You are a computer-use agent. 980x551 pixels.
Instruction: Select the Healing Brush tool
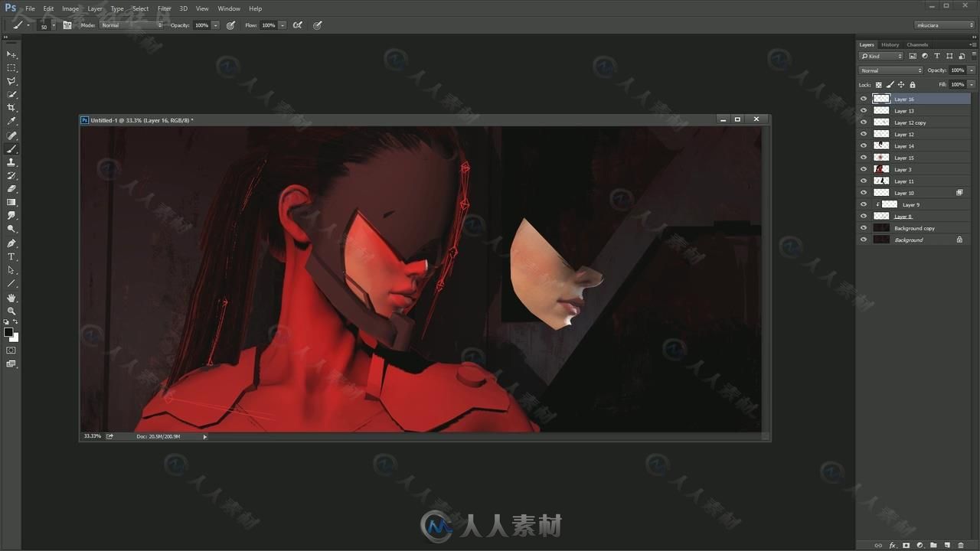[11, 135]
